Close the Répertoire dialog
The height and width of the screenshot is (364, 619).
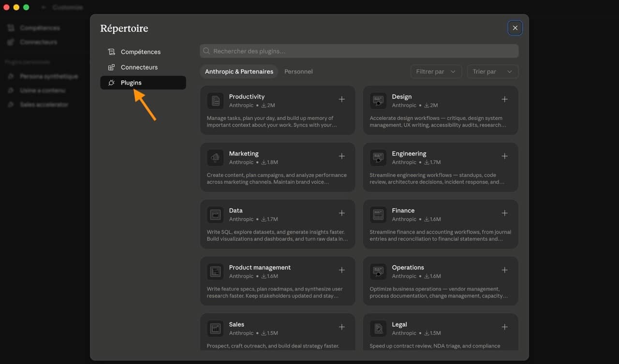[515, 28]
